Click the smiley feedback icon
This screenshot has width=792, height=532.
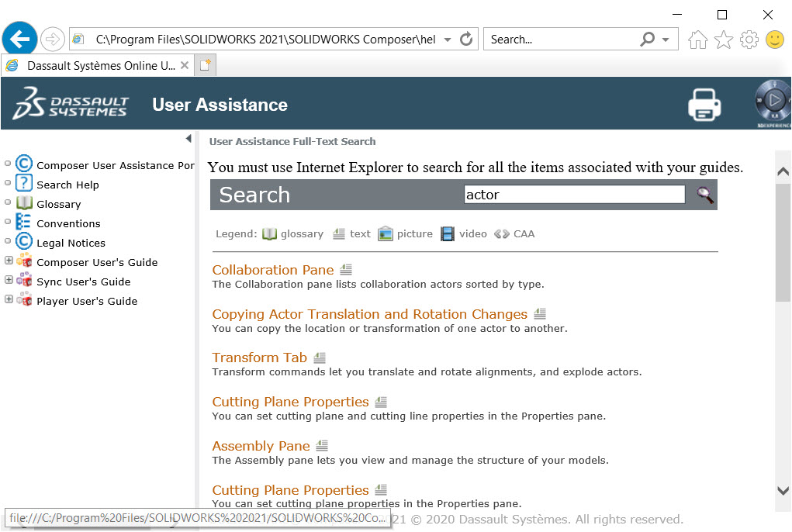[x=775, y=40]
